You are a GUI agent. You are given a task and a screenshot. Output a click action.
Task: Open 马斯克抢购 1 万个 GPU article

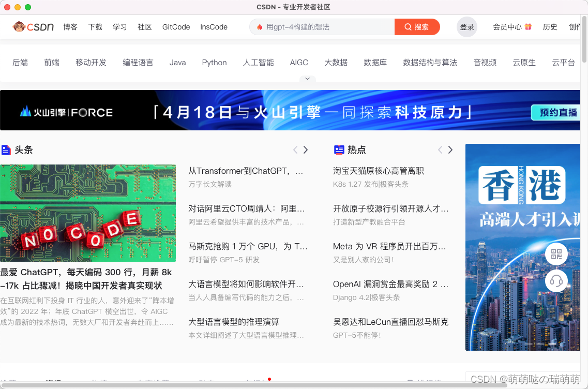[x=248, y=246]
